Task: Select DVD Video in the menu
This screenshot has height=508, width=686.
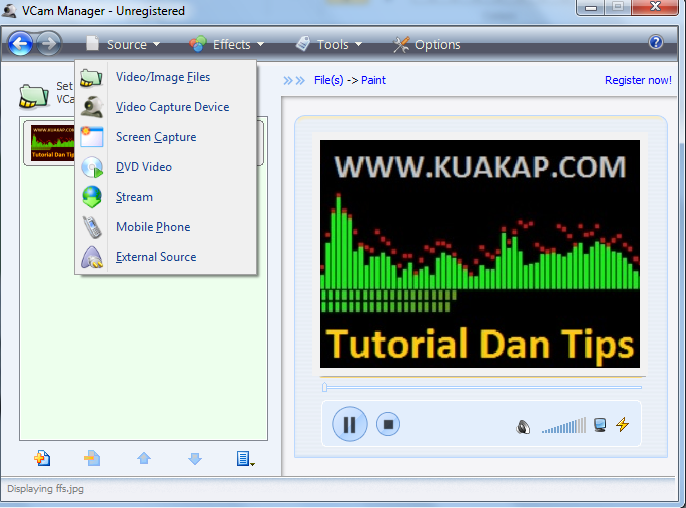Action: point(165,167)
